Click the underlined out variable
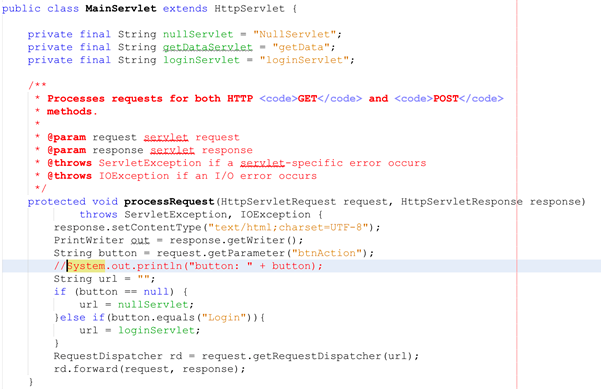The image size is (601, 389). point(140,240)
